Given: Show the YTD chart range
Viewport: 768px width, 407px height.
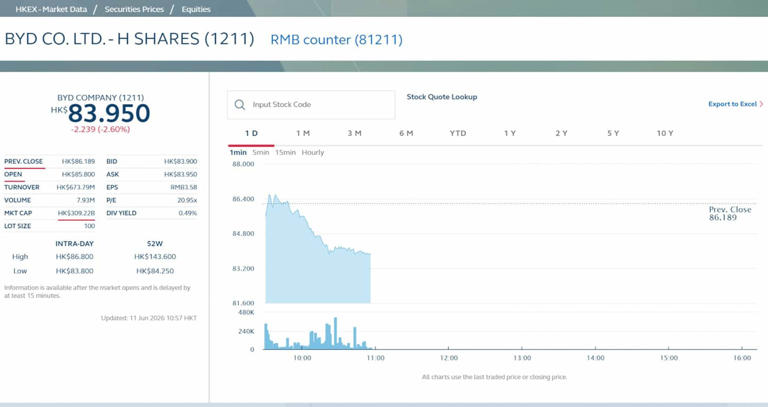Looking at the screenshot, I should 458,133.
